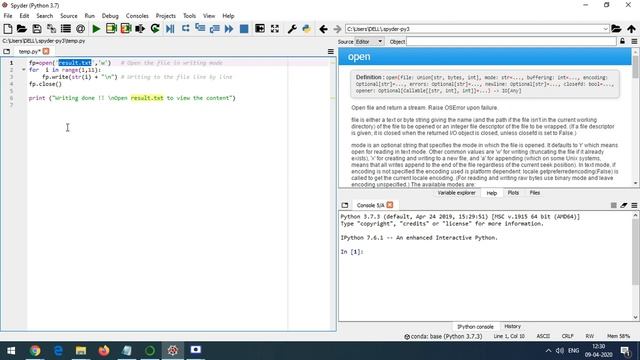Open the file list browser icon
This screenshot has height=360, width=640.
66,29
